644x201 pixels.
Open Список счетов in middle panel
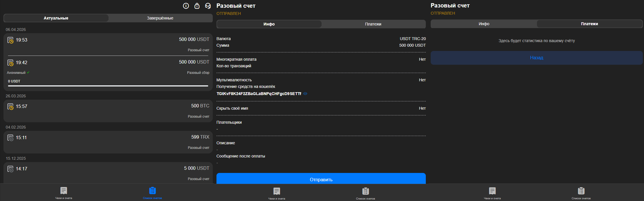coord(365,194)
